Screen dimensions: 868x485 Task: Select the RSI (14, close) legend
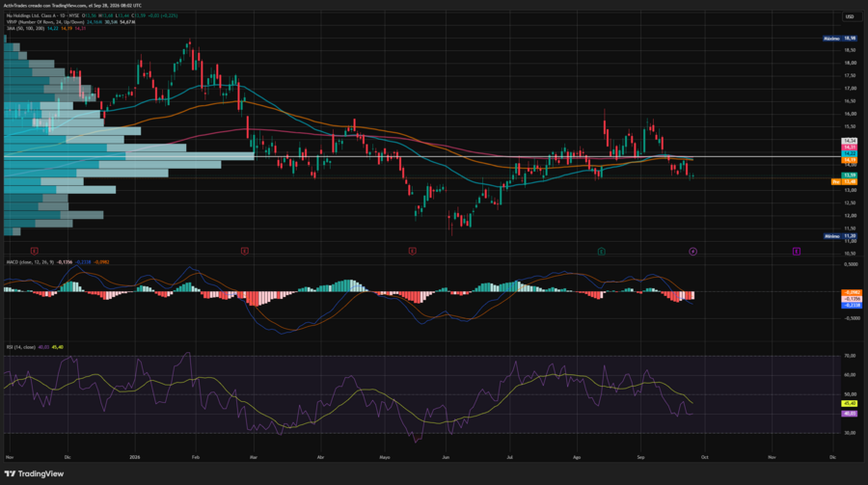tap(20, 347)
